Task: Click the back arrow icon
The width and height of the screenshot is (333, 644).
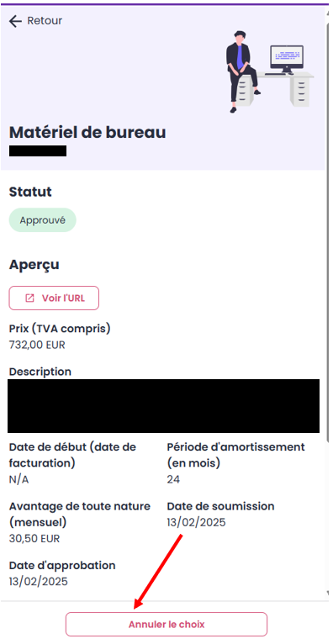Action: click(15, 21)
